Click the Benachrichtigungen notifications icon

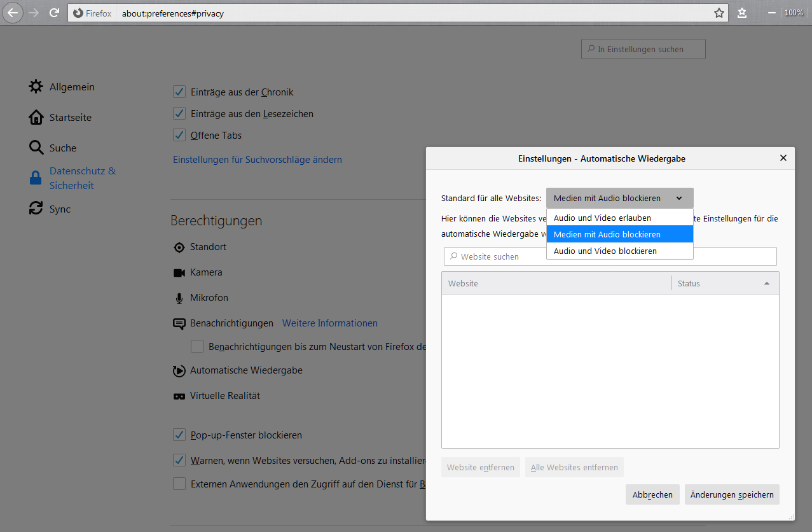coord(179,323)
